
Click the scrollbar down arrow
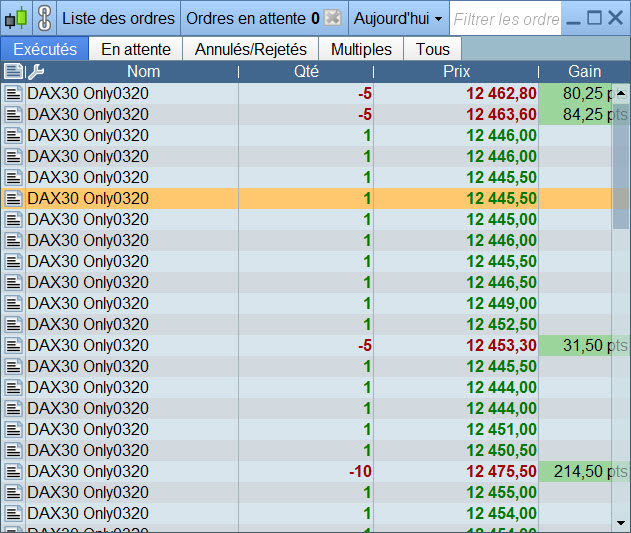click(621, 523)
